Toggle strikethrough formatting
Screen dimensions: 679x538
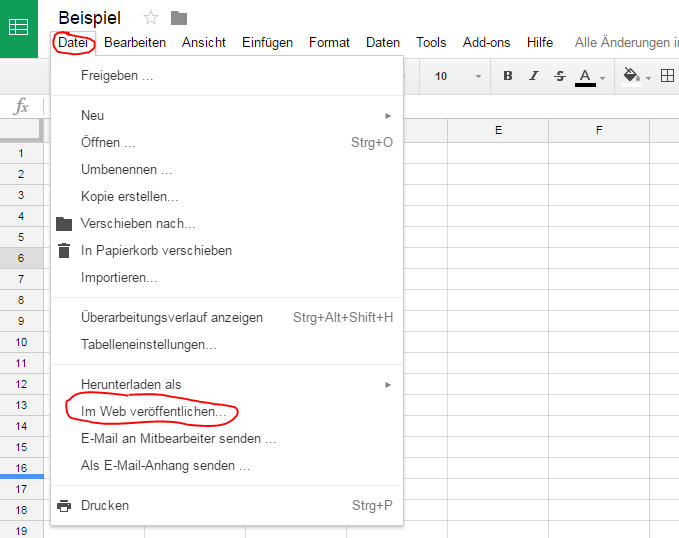click(559, 76)
